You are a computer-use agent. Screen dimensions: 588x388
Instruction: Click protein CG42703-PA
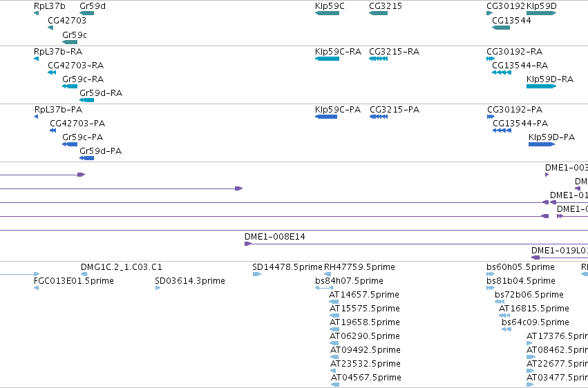(53, 130)
